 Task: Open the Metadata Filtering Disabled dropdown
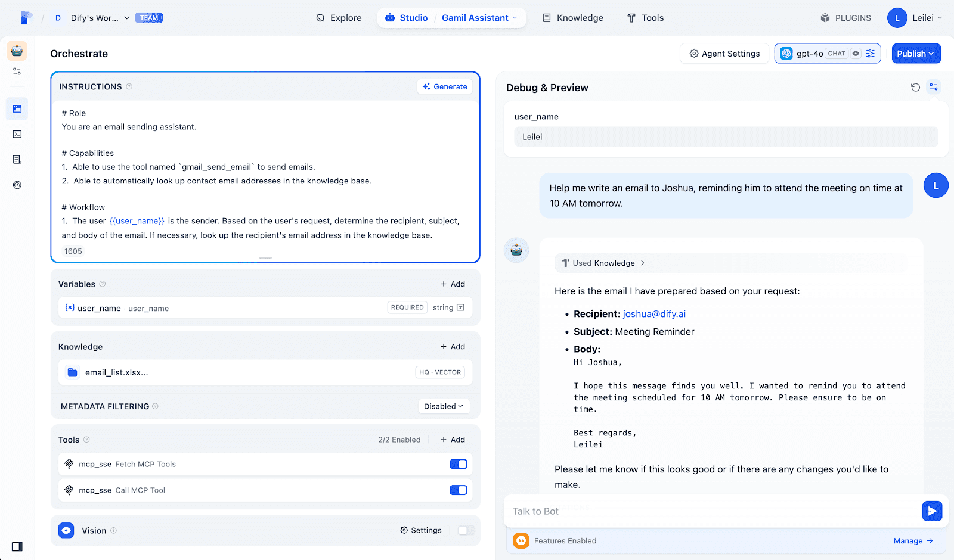(444, 406)
